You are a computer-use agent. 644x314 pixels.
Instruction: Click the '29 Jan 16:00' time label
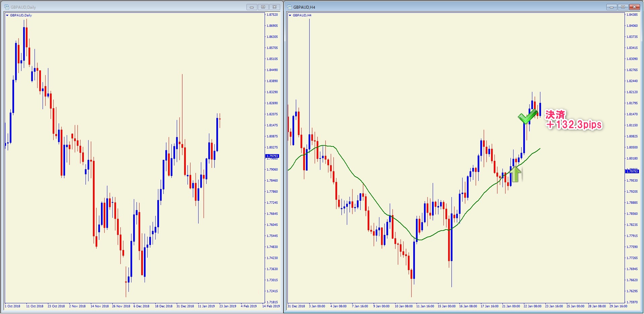[619, 306]
